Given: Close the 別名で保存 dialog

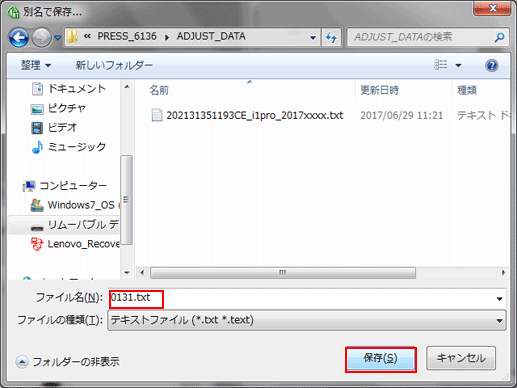Looking at the screenshot, I should (492, 8).
